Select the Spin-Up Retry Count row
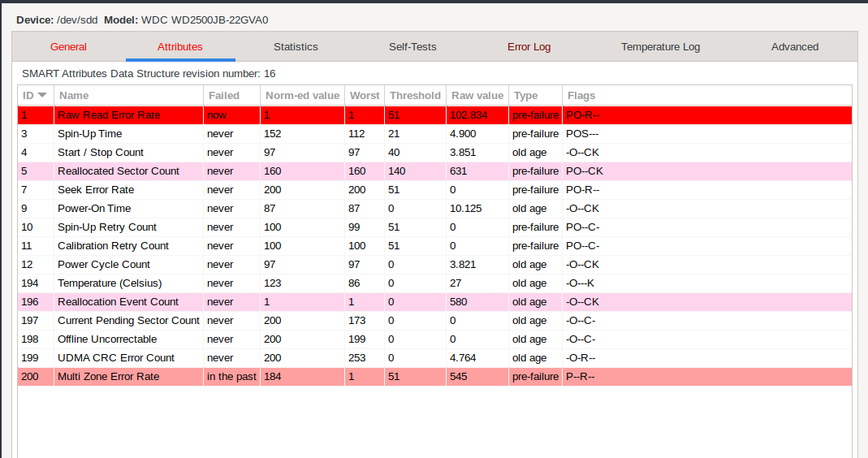 [434, 227]
